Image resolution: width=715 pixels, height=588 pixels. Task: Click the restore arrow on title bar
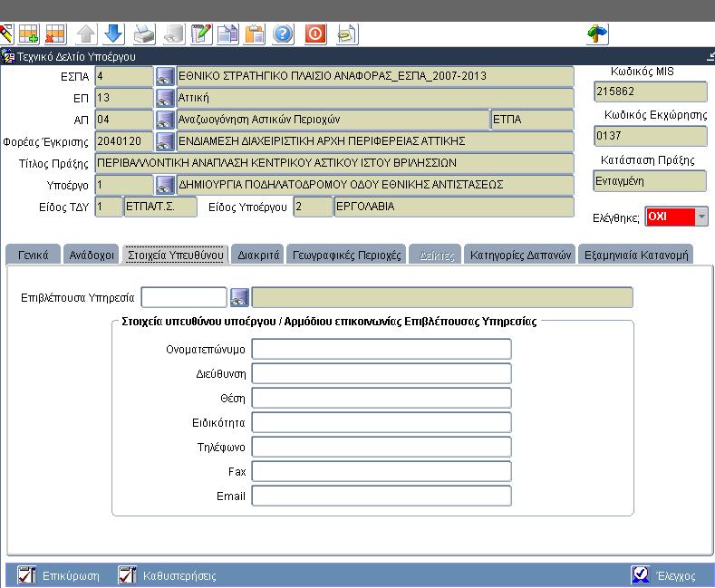tap(710, 56)
